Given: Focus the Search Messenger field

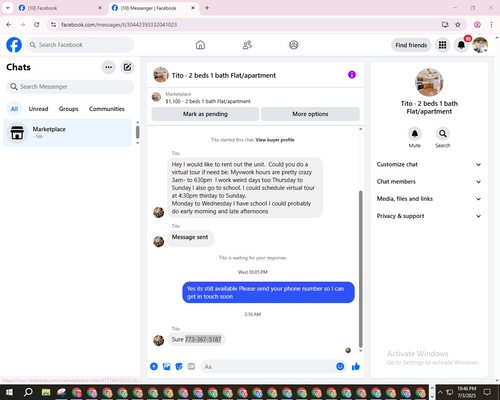Looking at the screenshot, I should click(x=70, y=87).
